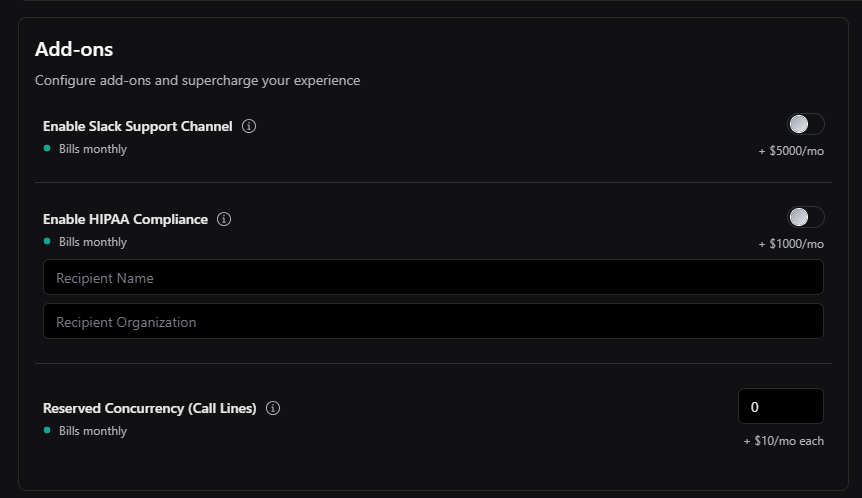Viewport: 862px width, 498px height.
Task: Click green billing dot under Reserved Concurrency
Action: 47,431
